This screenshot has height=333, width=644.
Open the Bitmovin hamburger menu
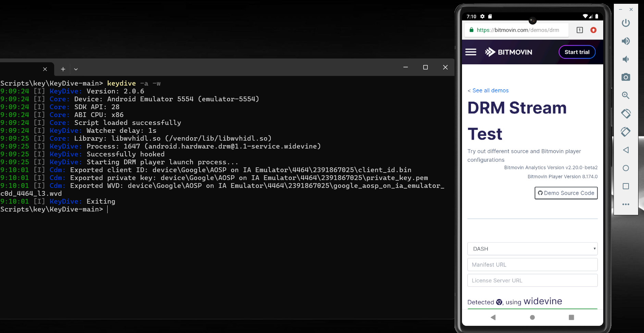(471, 52)
